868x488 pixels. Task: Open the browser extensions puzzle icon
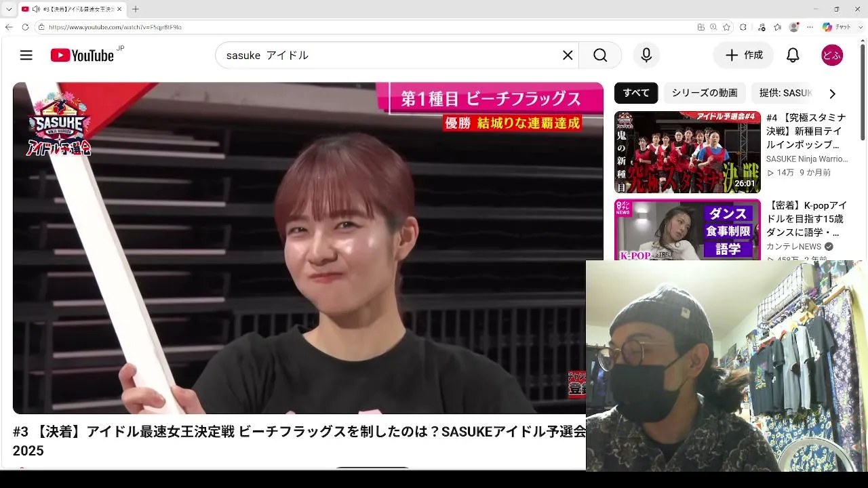pos(743,27)
